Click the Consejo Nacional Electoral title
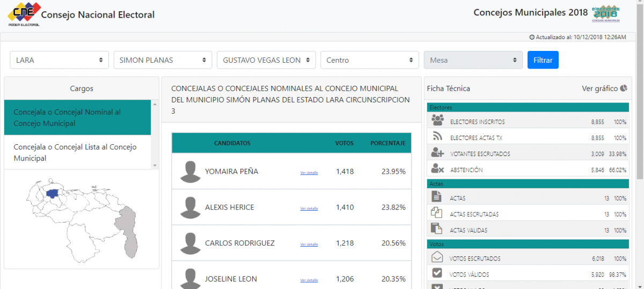644x289 pixels. (98, 15)
